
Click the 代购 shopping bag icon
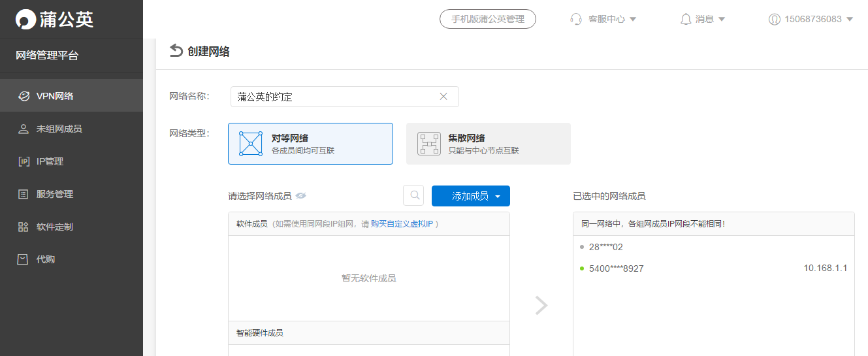[x=24, y=259]
